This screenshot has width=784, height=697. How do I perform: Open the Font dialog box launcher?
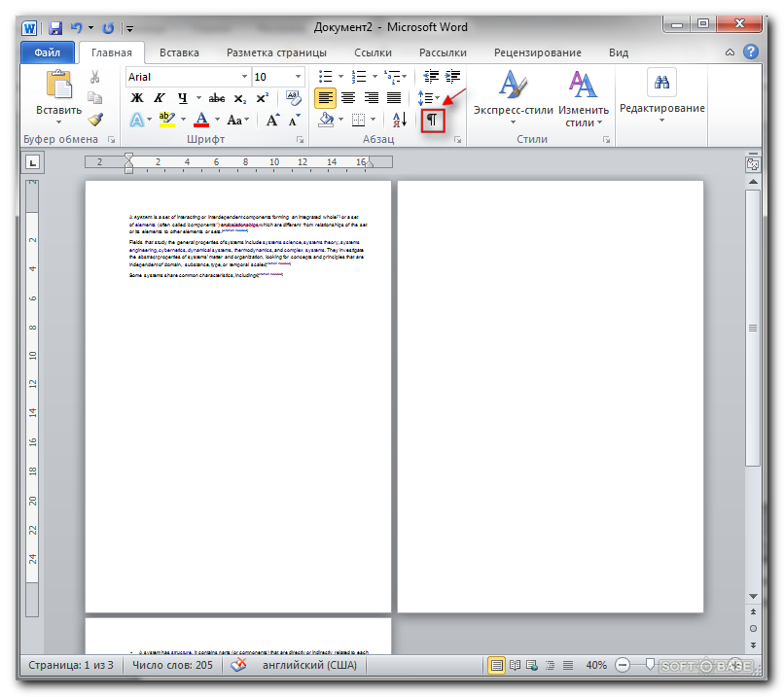click(x=300, y=140)
